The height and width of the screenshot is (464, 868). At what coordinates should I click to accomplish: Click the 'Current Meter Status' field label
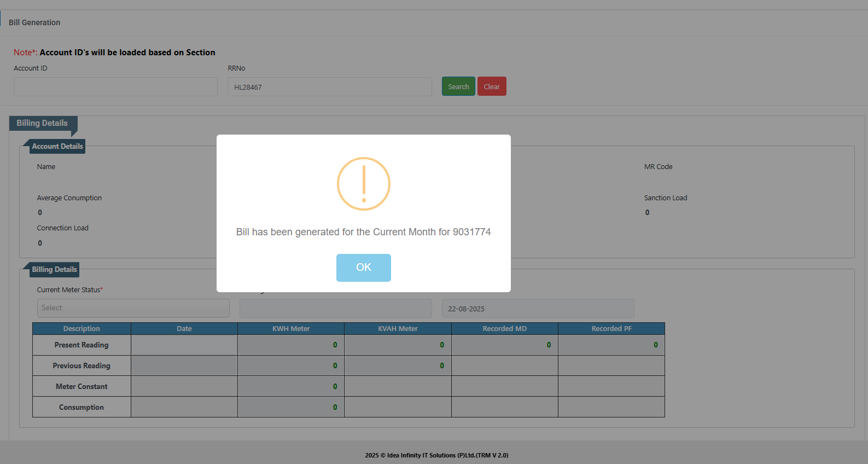(70, 290)
